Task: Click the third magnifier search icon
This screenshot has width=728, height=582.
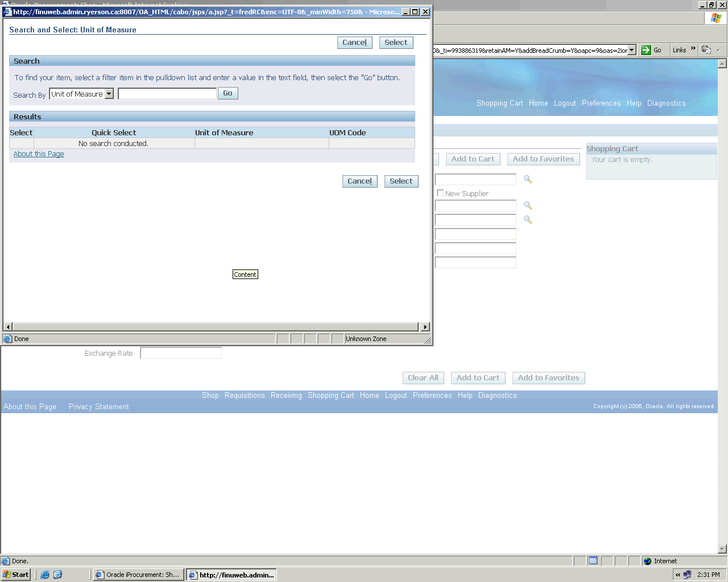Action: tap(528, 220)
